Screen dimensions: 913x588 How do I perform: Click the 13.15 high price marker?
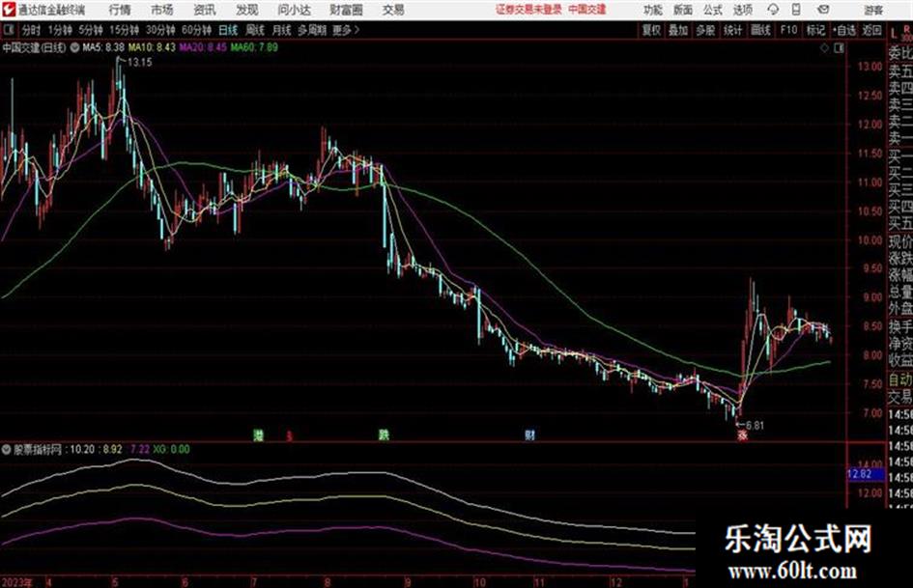139,63
